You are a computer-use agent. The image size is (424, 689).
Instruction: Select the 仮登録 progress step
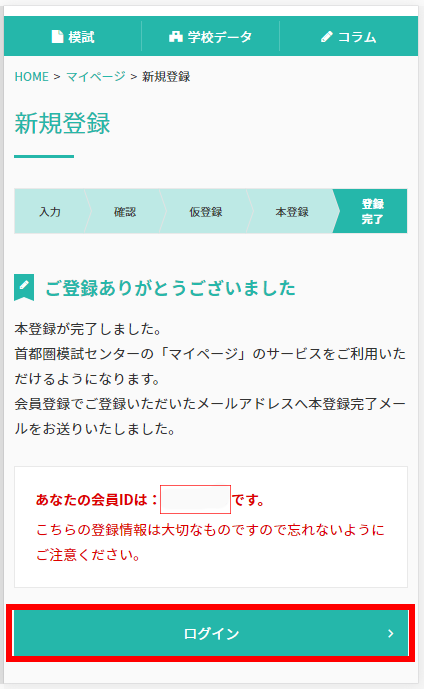pyautogui.click(x=206, y=211)
